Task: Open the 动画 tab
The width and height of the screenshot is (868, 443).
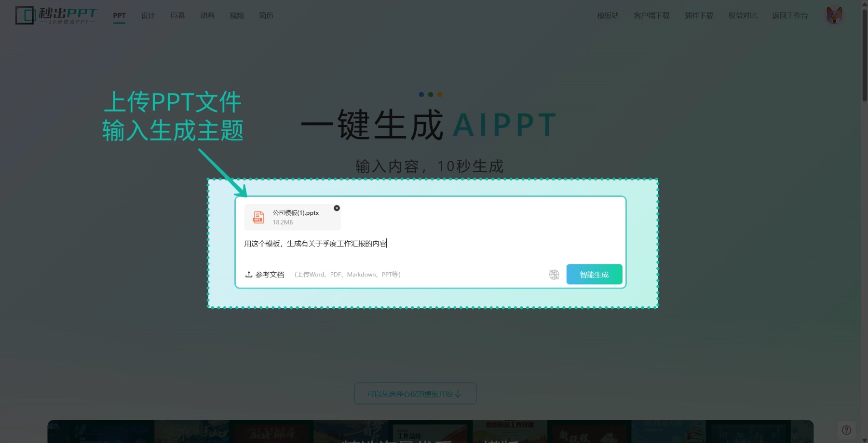Action: tap(207, 15)
